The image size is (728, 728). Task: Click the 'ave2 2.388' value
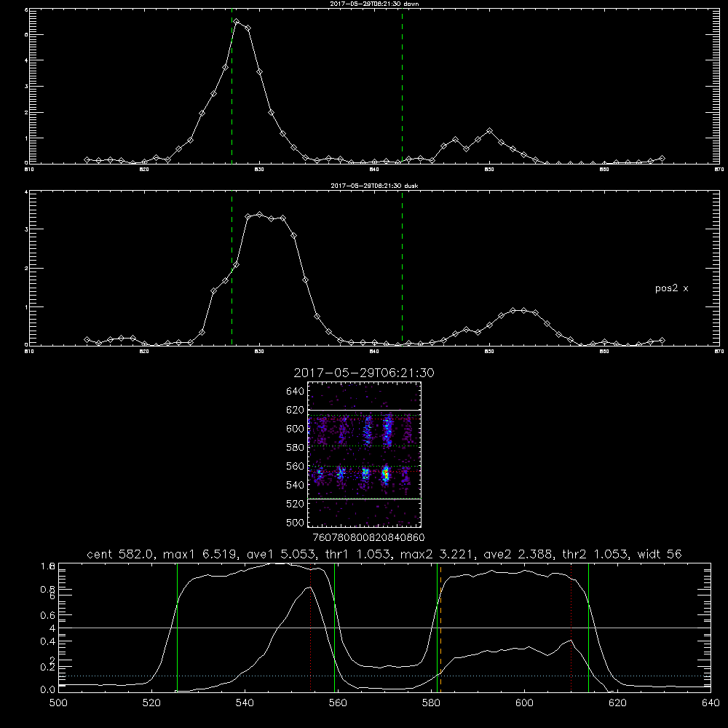pos(517,554)
